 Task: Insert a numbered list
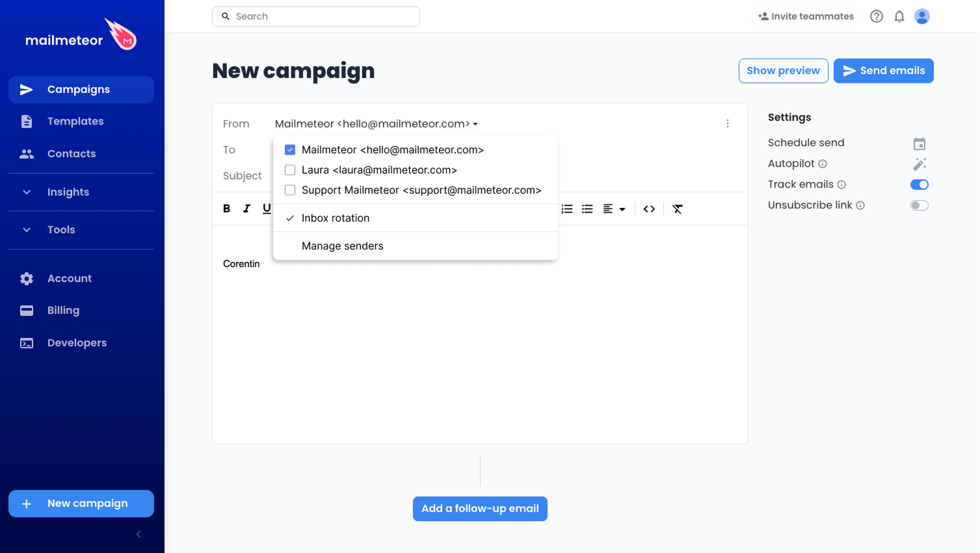click(x=567, y=209)
